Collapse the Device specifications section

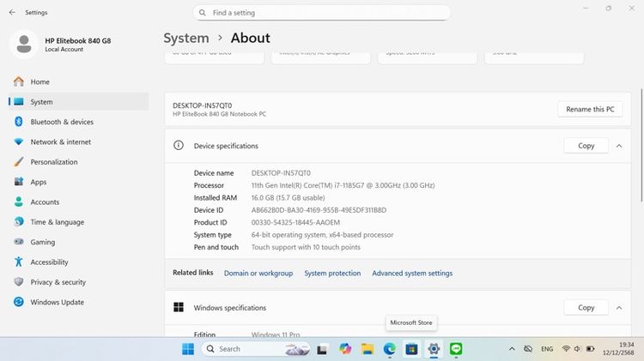click(619, 146)
